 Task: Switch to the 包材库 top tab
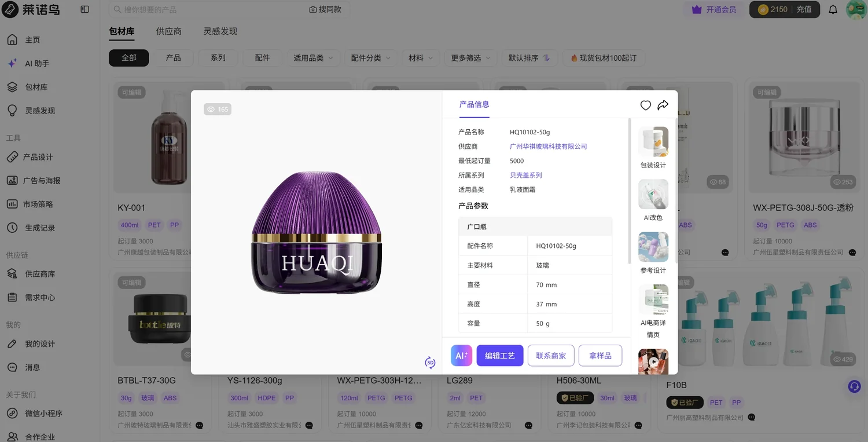pyautogui.click(x=122, y=31)
